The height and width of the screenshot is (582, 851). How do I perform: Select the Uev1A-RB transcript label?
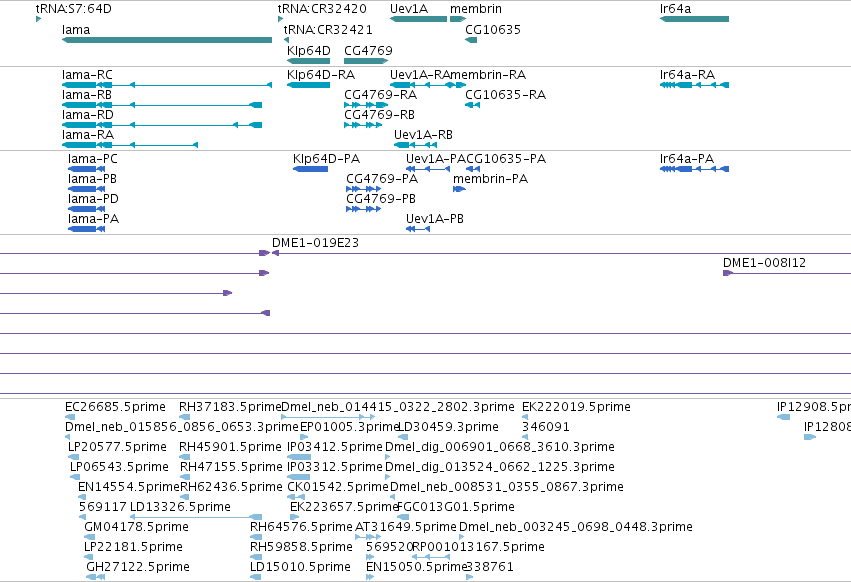(423, 135)
